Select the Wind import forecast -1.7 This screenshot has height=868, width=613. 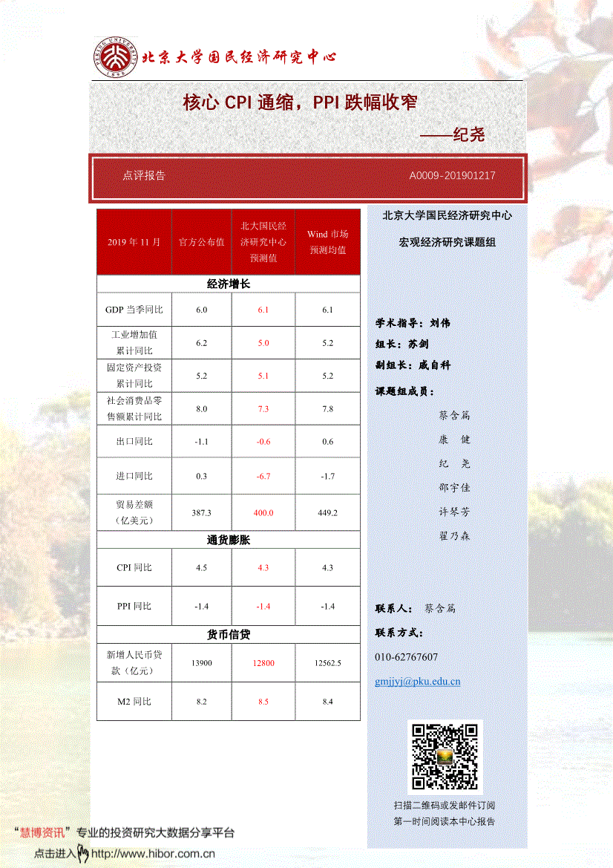327,476
